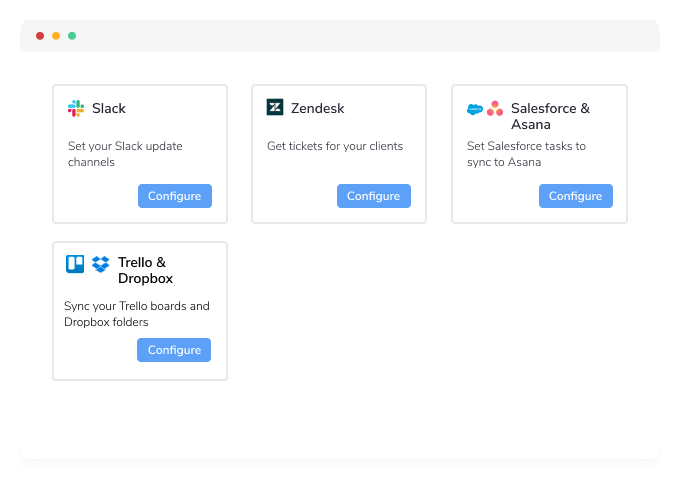Click the Trello board icon

coord(75,264)
